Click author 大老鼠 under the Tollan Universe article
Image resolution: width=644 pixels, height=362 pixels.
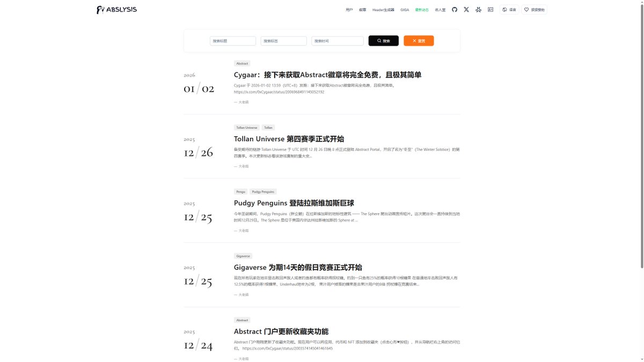point(244,166)
